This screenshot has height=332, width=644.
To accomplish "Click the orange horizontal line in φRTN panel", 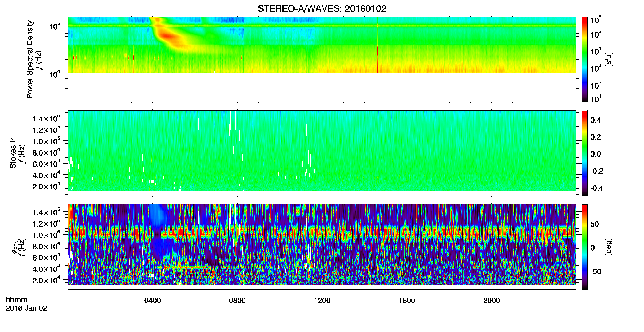I will click(187, 267).
